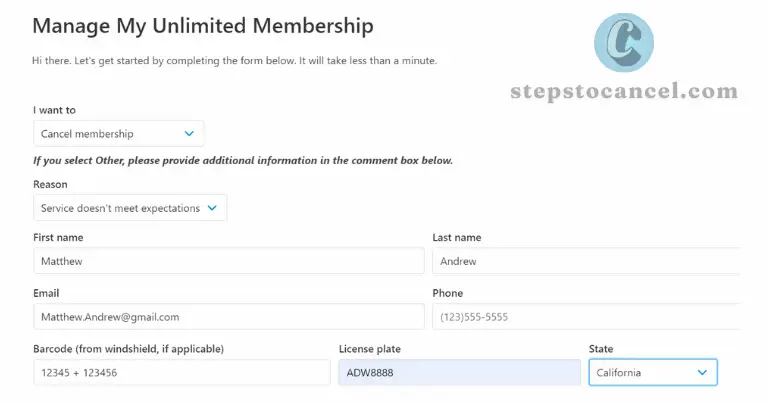Focus the Email field with Matthew.Andrew@gmail.com
The width and height of the screenshot is (768, 403).
point(228,317)
